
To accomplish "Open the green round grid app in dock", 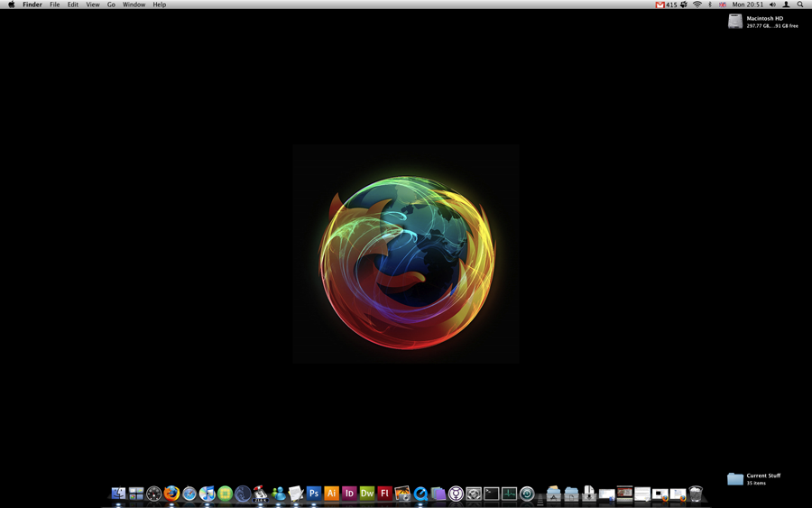I will (x=225, y=494).
